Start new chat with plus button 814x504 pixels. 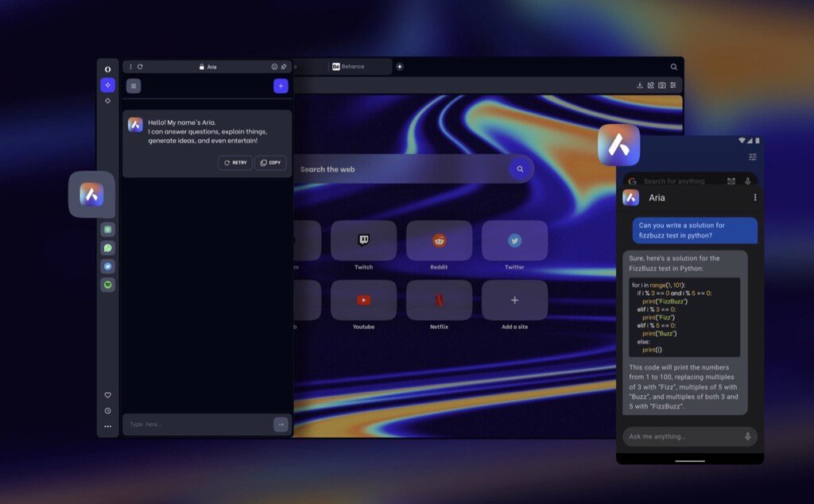[x=281, y=86]
